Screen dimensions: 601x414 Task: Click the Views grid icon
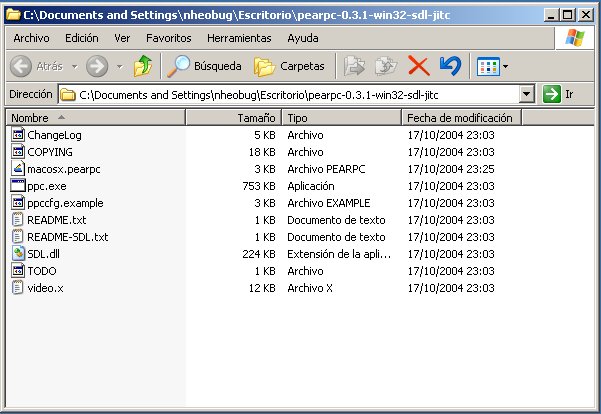pyautogui.click(x=488, y=66)
